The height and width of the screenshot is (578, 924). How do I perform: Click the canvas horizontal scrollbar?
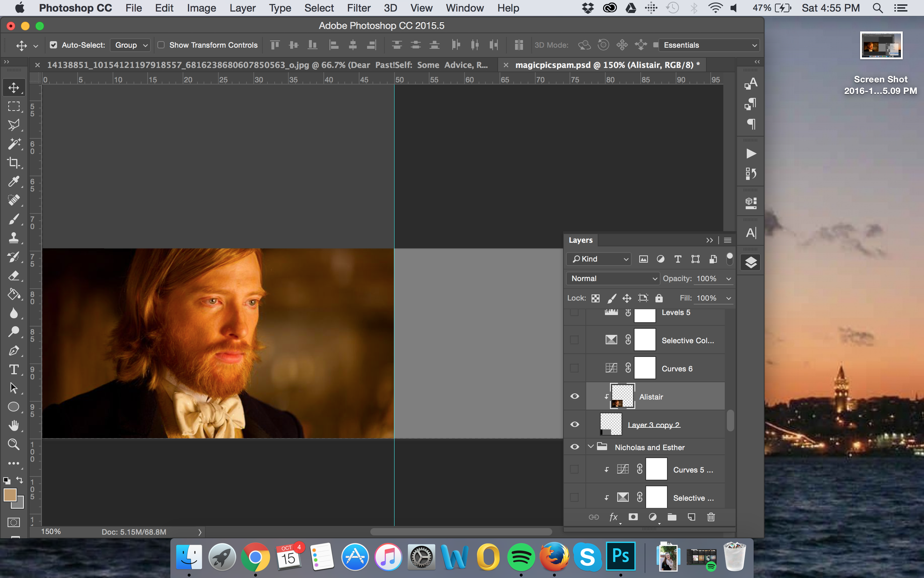(x=461, y=532)
